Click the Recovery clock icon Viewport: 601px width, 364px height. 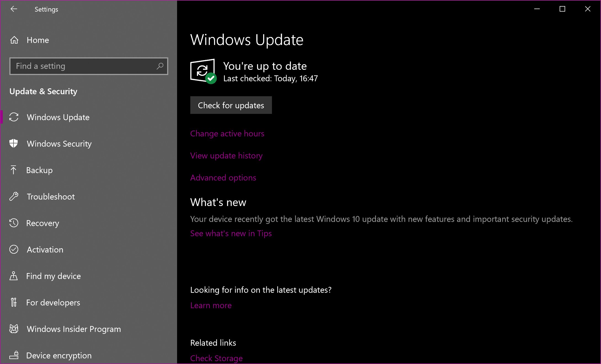pyautogui.click(x=14, y=223)
